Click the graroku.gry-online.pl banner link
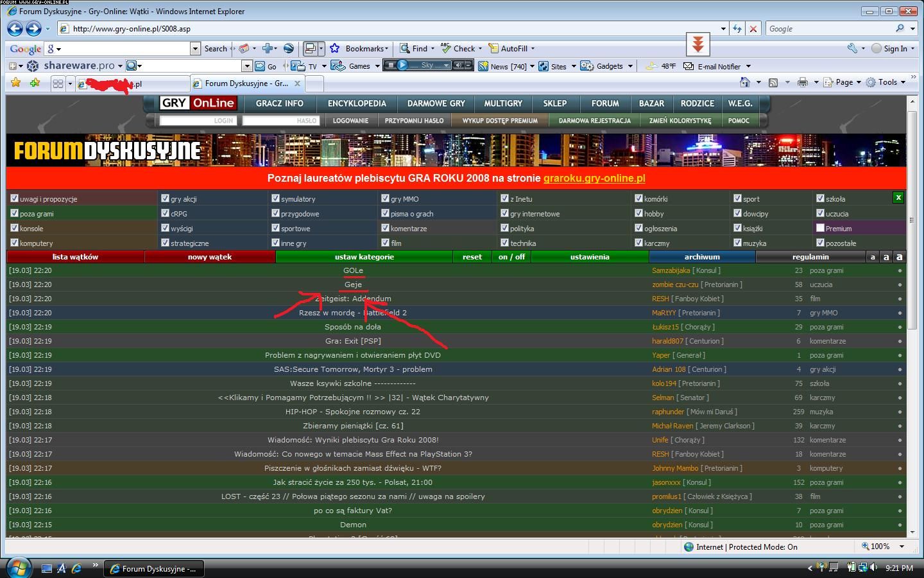Screen dimensions: 924x578 (x=594, y=179)
